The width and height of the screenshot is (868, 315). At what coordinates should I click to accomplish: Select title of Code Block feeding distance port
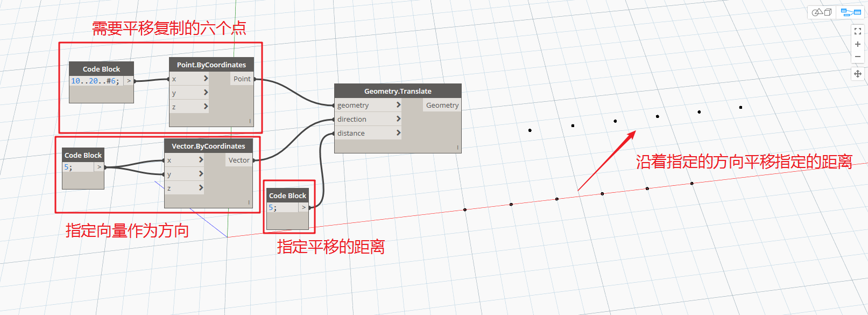pyautogui.click(x=287, y=195)
